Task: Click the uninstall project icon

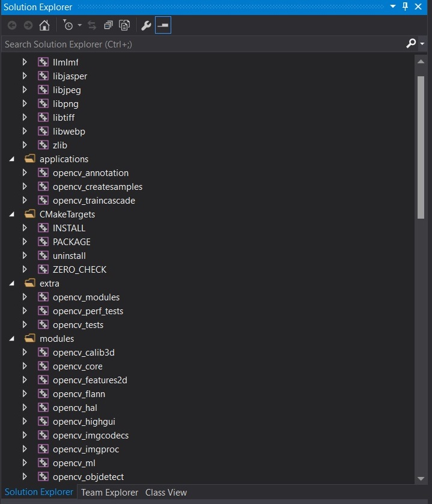Action: [43, 255]
